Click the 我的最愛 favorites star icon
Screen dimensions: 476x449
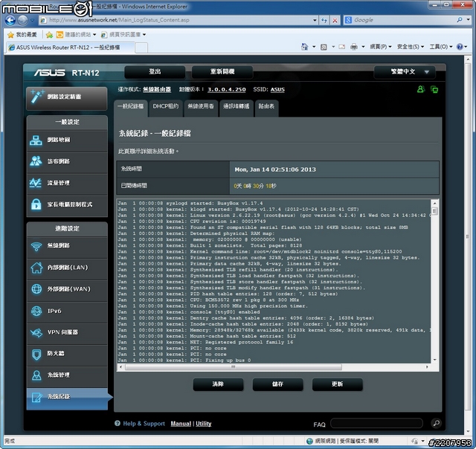(10, 35)
